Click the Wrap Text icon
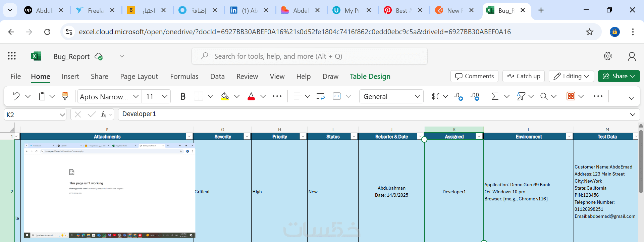Image resolution: width=644 pixels, height=242 pixels. coord(320,97)
